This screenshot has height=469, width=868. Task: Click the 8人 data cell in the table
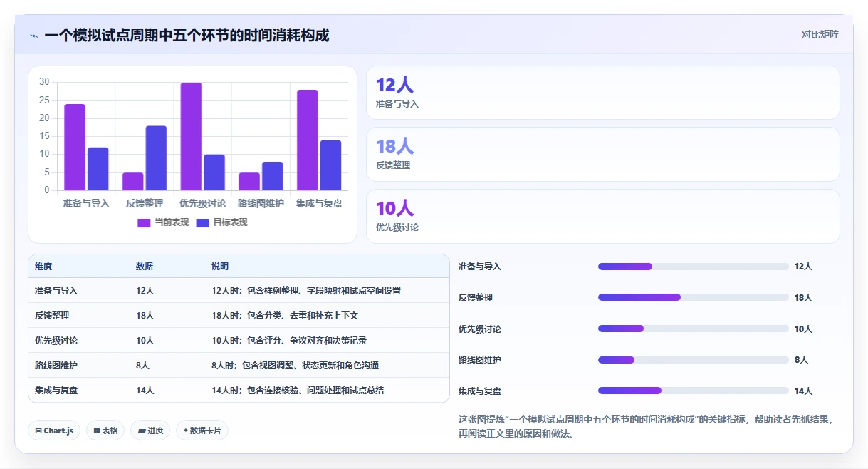[142, 365]
